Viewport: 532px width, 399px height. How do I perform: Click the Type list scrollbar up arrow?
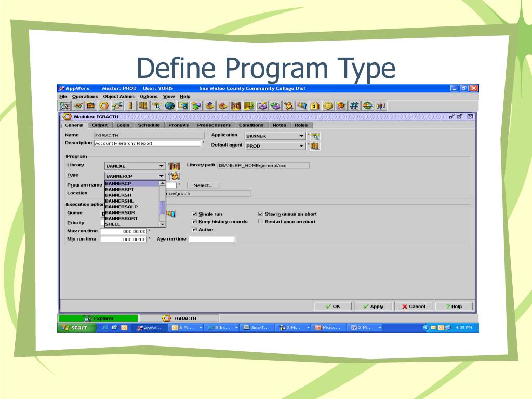click(x=163, y=183)
